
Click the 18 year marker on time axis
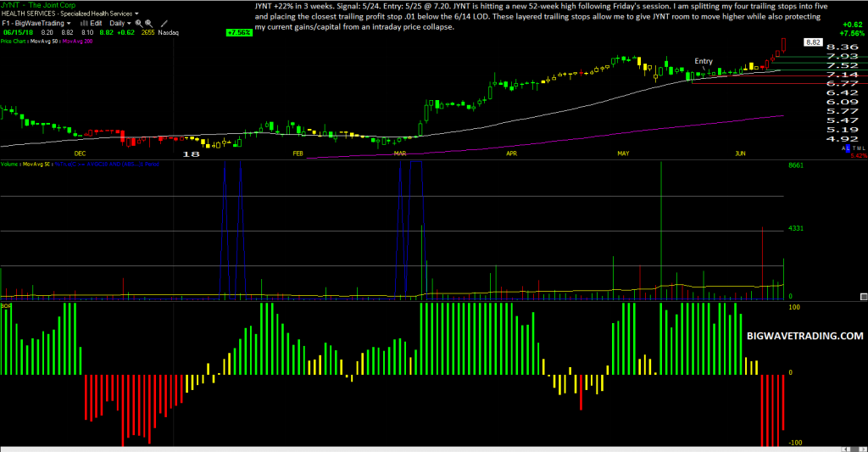pos(191,154)
